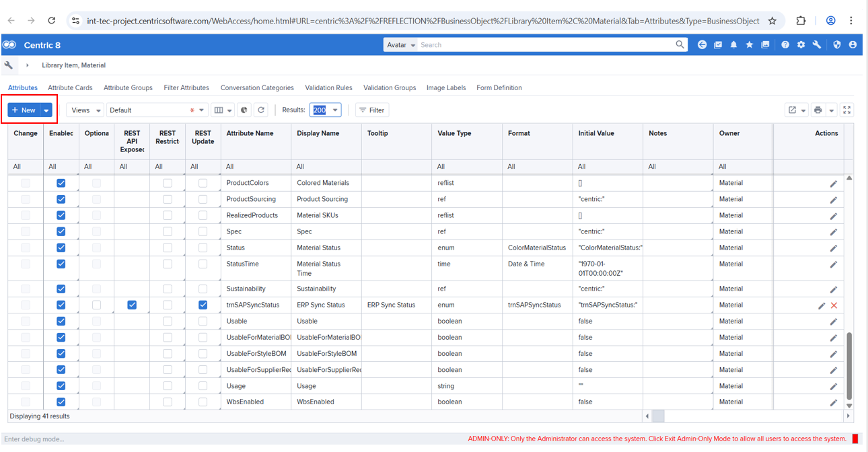
Task: Uncheck REST Update for trnSAPSyncStatus
Action: point(203,305)
